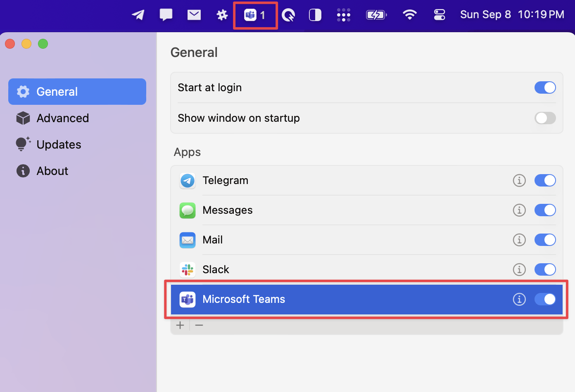
Task: Click the green full-screen window button
Action: 43,44
